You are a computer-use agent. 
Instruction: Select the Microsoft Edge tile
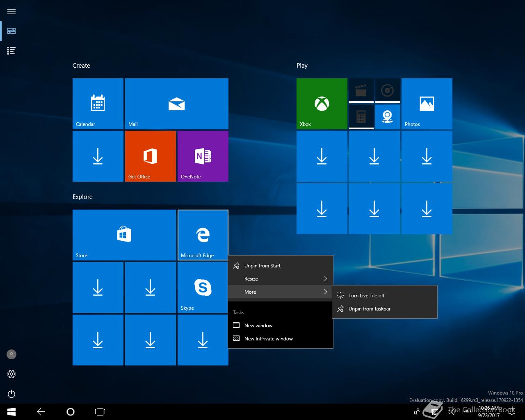(203, 235)
